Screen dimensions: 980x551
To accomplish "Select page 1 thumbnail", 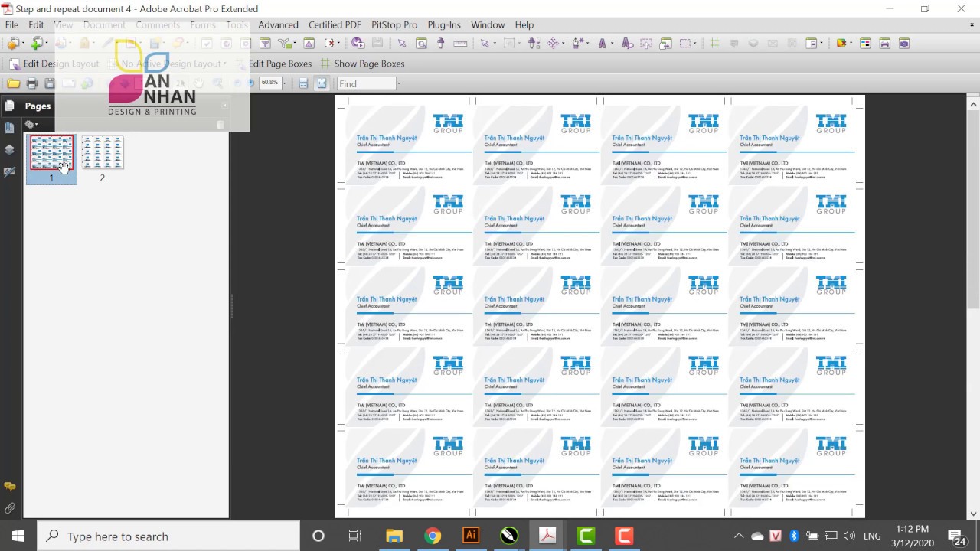I will 51,153.
